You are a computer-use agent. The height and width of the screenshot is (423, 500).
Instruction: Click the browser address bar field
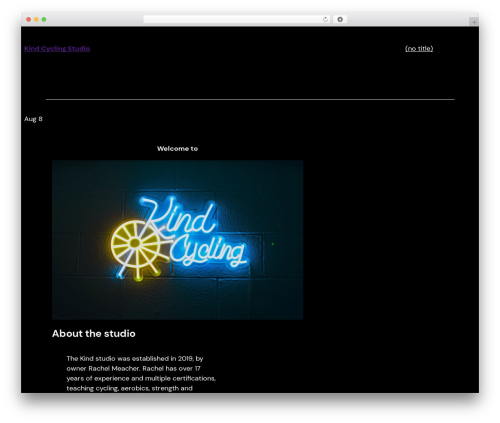click(237, 20)
